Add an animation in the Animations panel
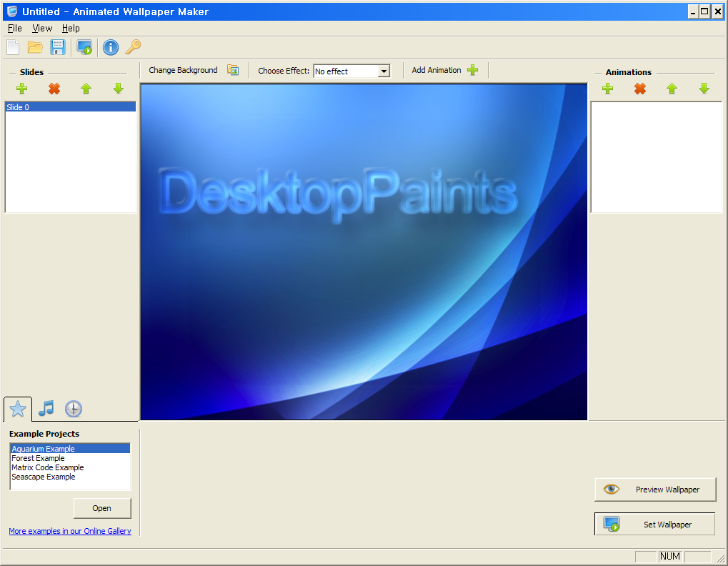This screenshot has width=728, height=566. coord(608,88)
